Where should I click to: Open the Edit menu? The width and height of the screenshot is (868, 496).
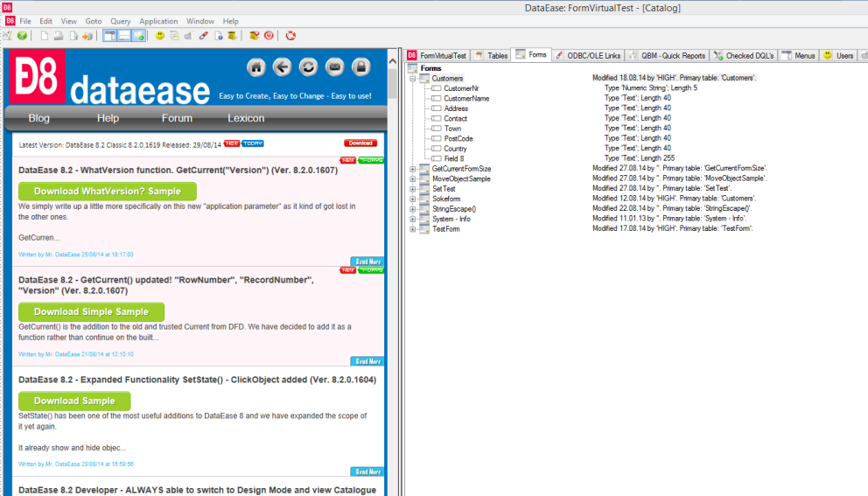46,21
